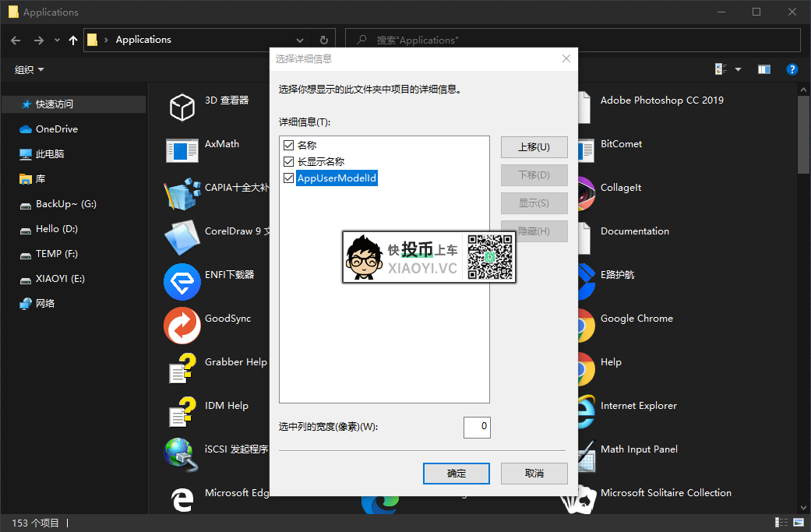Uncheck the AppUserModelId checkbox
The height and width of the screenshot is (532, 811).
288,178
